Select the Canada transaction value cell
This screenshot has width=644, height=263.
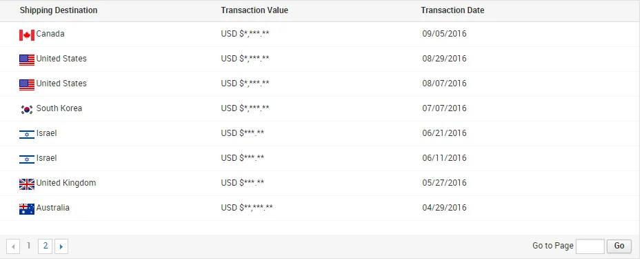245,34
